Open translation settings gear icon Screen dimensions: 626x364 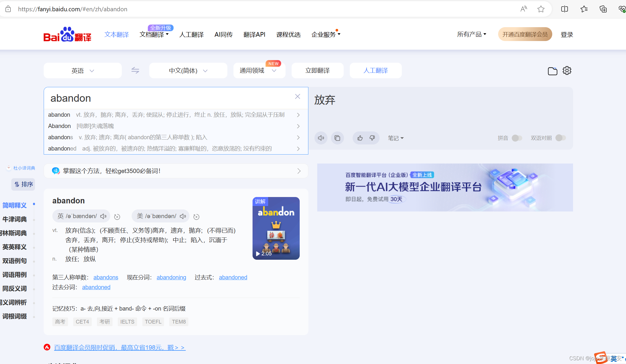[567, 70]
